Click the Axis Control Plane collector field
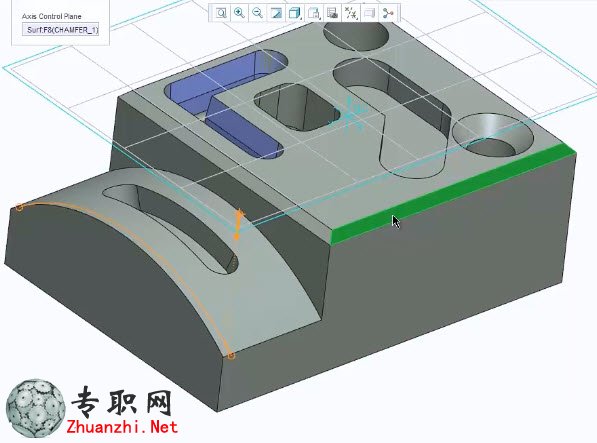Image resolution: width=597 pixels, height=443 pixels. click(x=61, y=30)
